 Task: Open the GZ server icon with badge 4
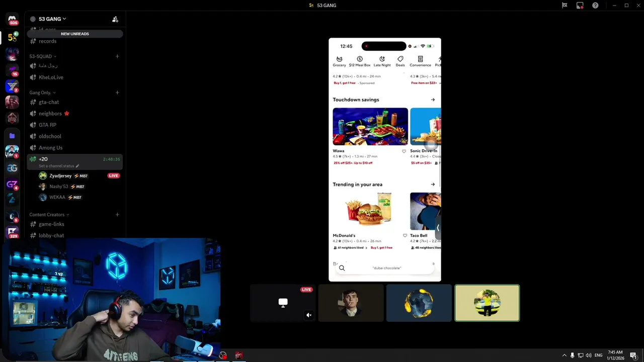pos(12,185)
